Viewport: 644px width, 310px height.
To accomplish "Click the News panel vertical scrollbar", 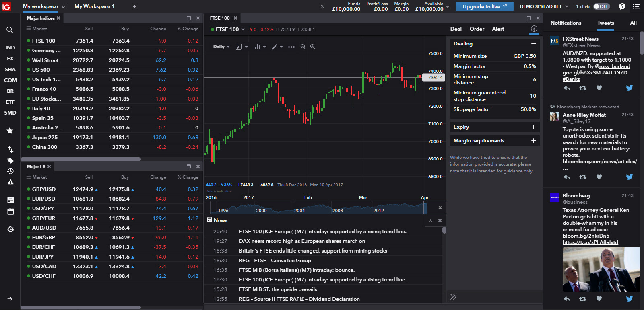I will pyautogui.click(x=444, y=230).
